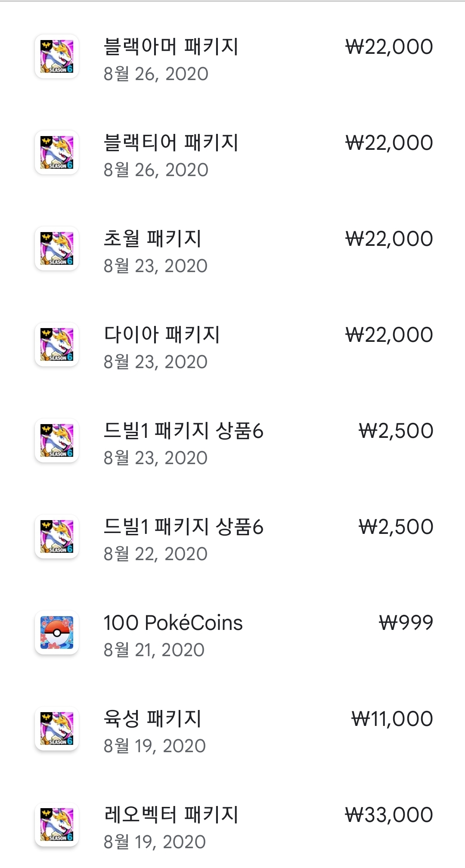The height and width of the screenshot is (868, 465).
Task: Tap the app icon next to 블랙티어 패키지
Action: tap(57, 152)
